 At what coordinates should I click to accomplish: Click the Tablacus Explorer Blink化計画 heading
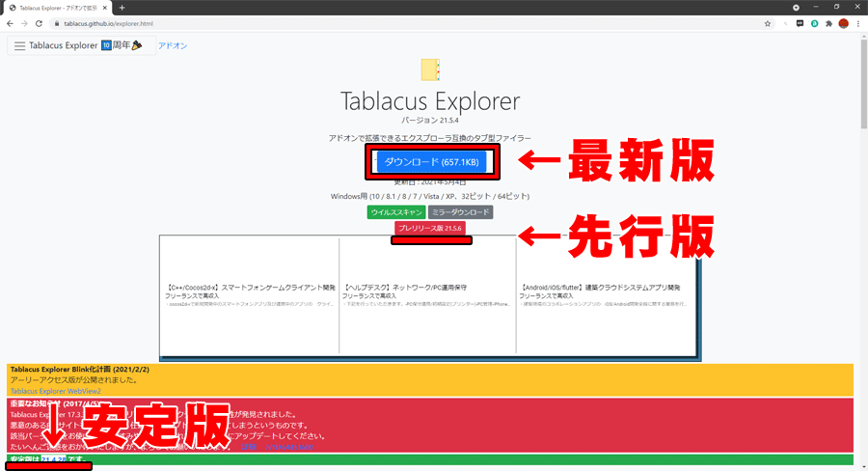coord(80,369)
